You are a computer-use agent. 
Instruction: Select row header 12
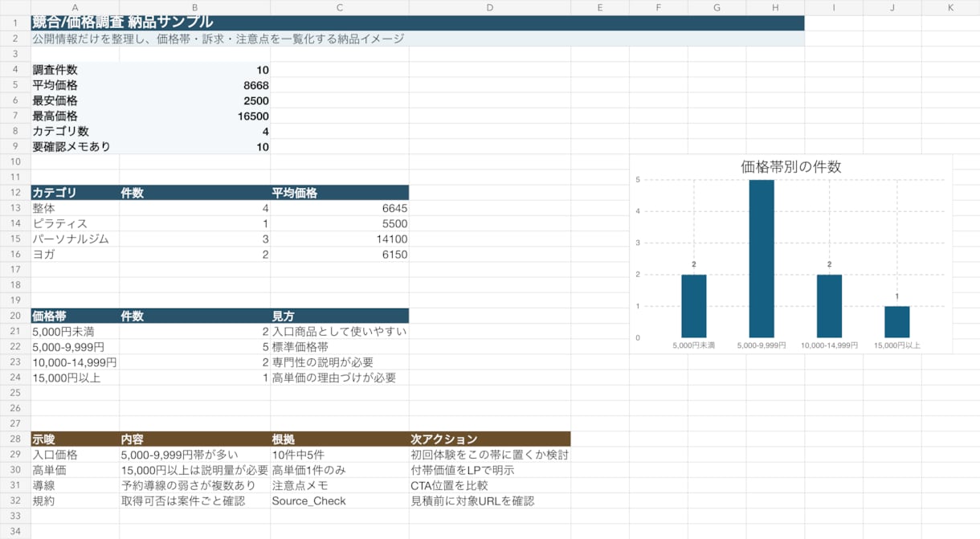[15, 192]
